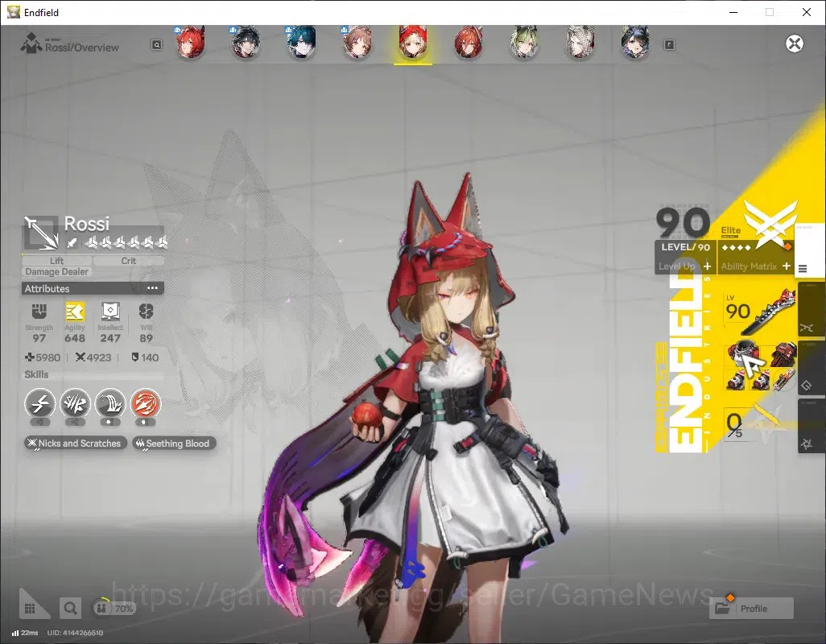Expand Attributes with the three-dot button

coord(152,288)
